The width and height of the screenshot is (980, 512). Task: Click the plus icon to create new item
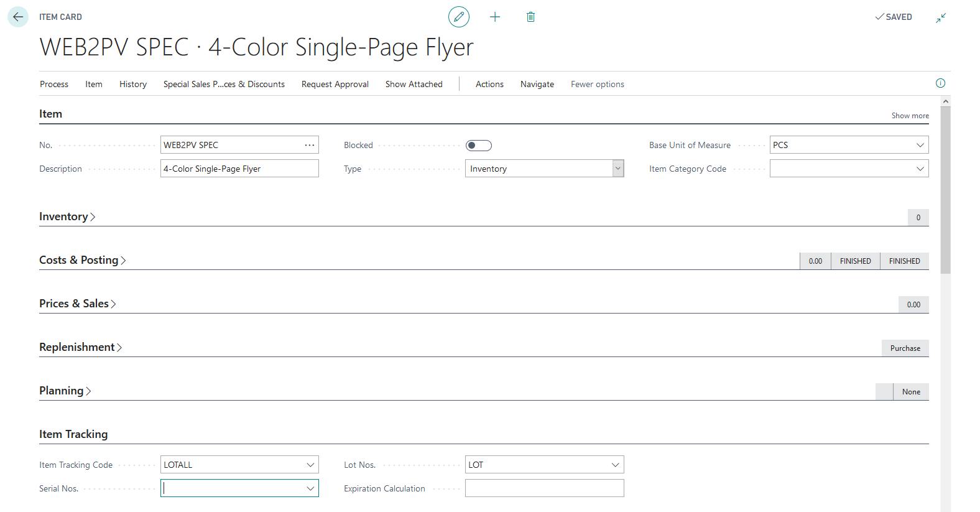495,17
